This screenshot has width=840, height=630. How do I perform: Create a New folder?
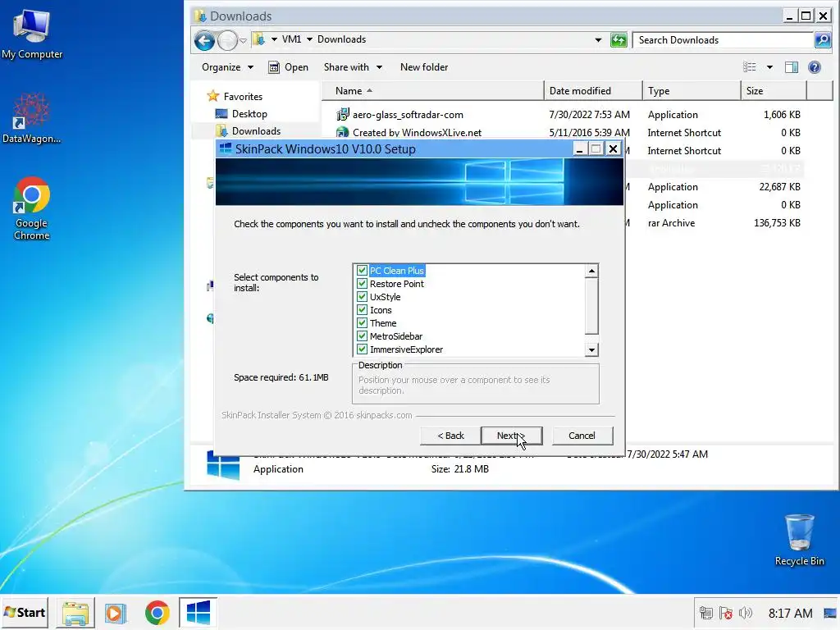(x=424, y=67)
